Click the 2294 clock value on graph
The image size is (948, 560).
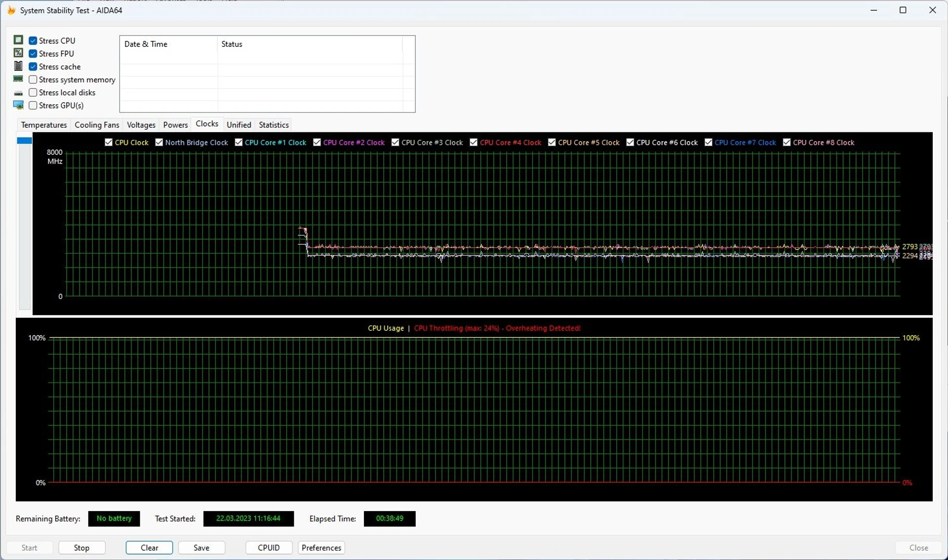(909, 256)
